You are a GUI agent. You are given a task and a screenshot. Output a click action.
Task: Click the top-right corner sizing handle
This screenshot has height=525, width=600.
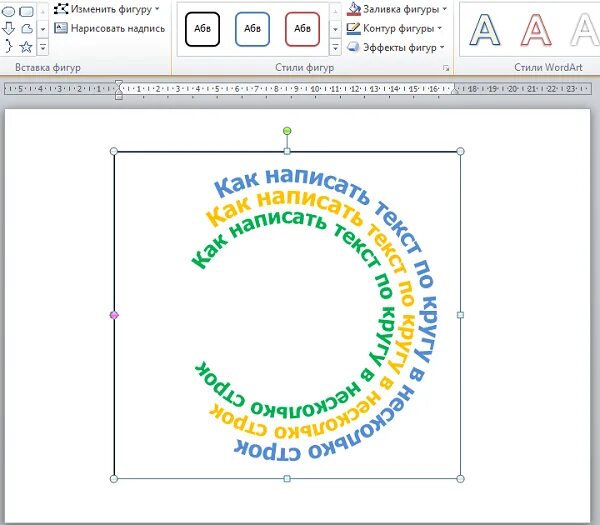point(460,151)
